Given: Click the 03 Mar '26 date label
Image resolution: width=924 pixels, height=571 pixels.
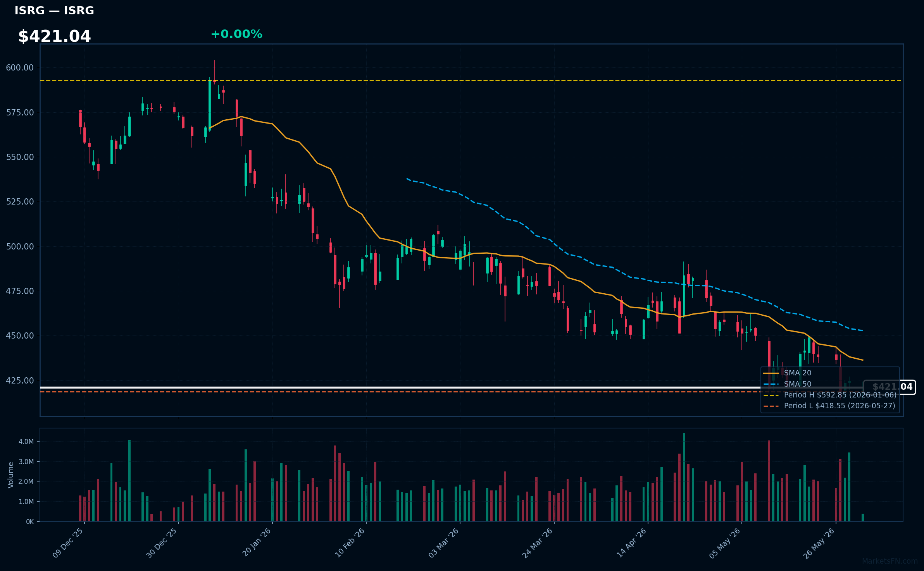Looking at the screenshot, I should [x=443, y=543].
